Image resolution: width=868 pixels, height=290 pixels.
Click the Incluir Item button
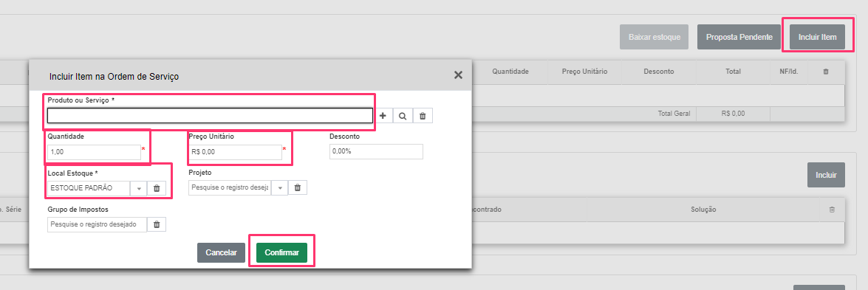(817, 37)
